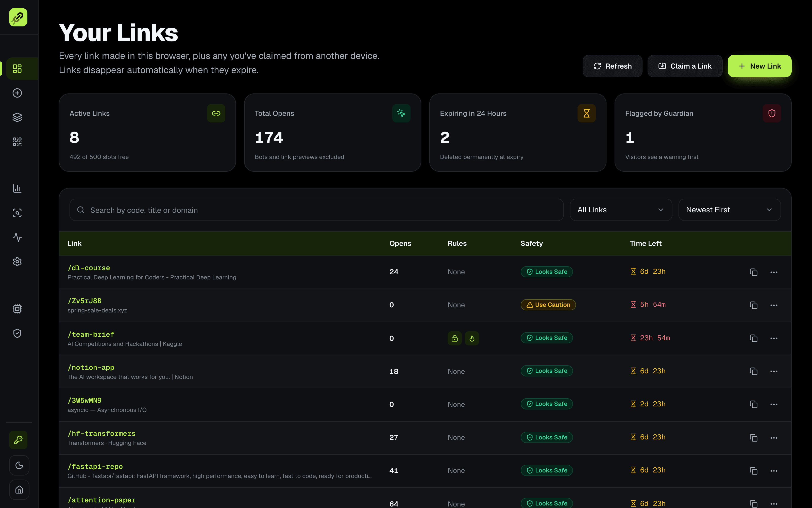This screenshot has width=812, height=508.
Task: Click the hourglass icon on Expiring card
Action: 586,113
